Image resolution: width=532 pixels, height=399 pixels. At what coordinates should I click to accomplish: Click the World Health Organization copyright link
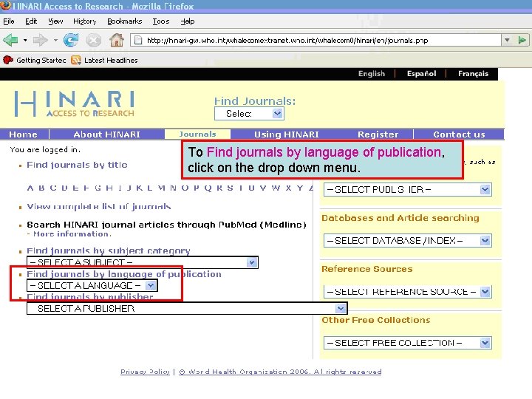pyautogui.click(x=280, y=372)
